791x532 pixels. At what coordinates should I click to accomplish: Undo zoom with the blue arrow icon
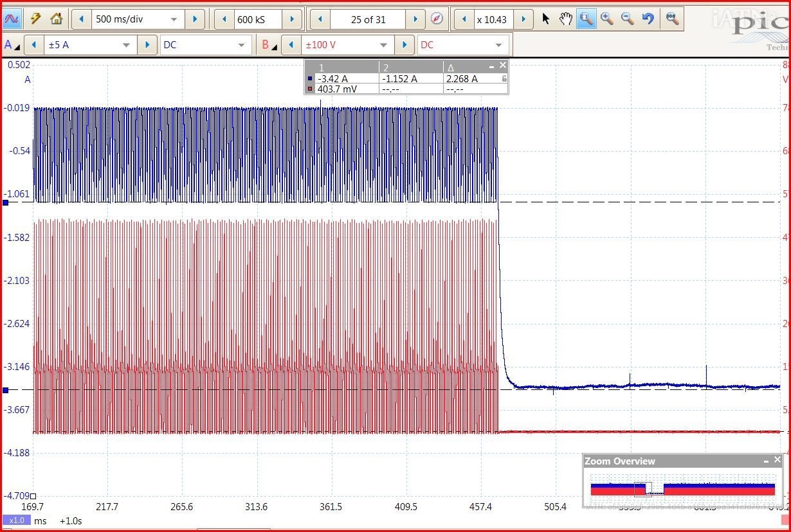pyautogui.click(x=648, y=19)
